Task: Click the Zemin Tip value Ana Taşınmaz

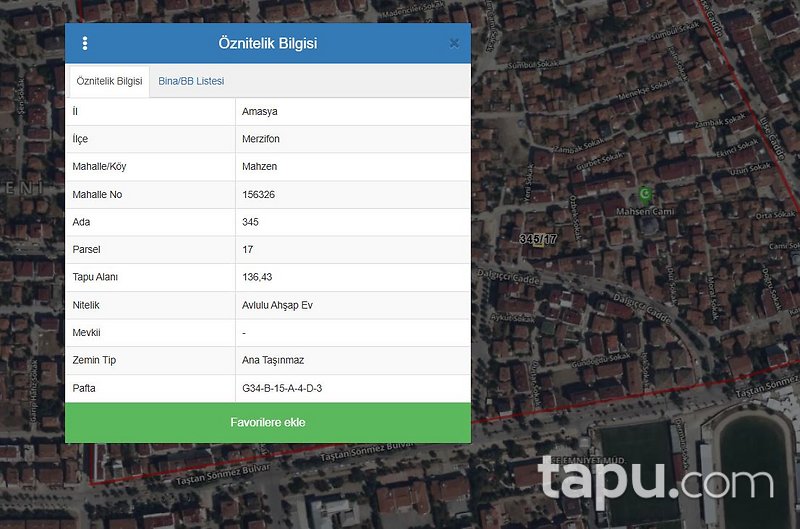Action: 273,360
